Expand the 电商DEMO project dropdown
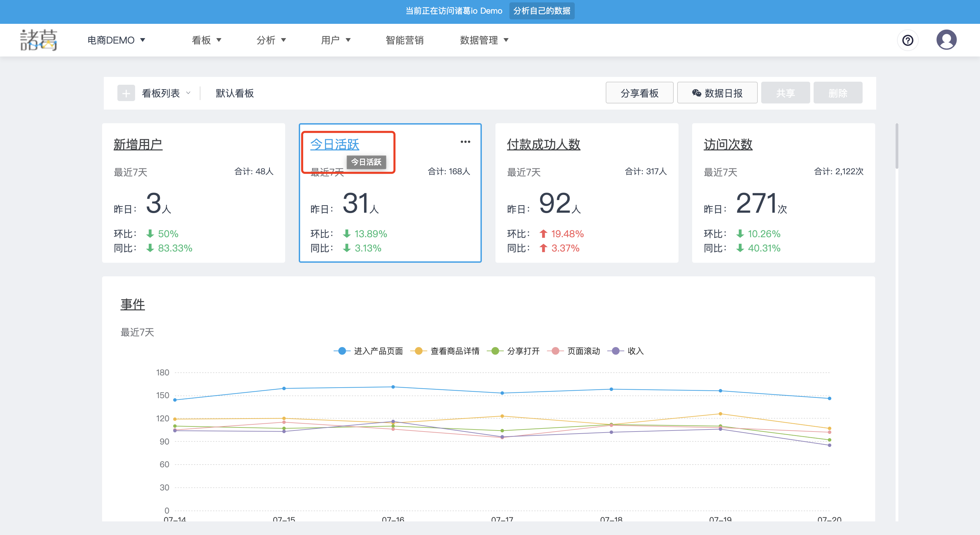Viewport: 980px width, 535px height. point(116,40)
